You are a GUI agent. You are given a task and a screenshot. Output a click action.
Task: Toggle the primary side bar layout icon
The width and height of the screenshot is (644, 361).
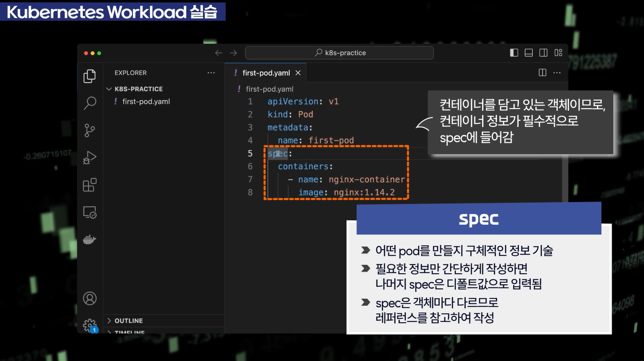[514, 53]
